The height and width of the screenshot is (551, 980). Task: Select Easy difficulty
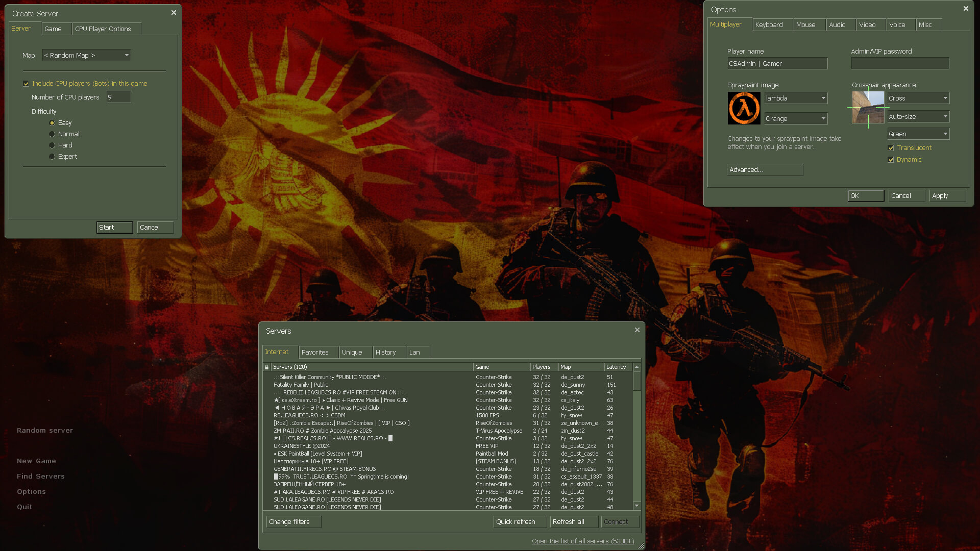click(52, 123)
